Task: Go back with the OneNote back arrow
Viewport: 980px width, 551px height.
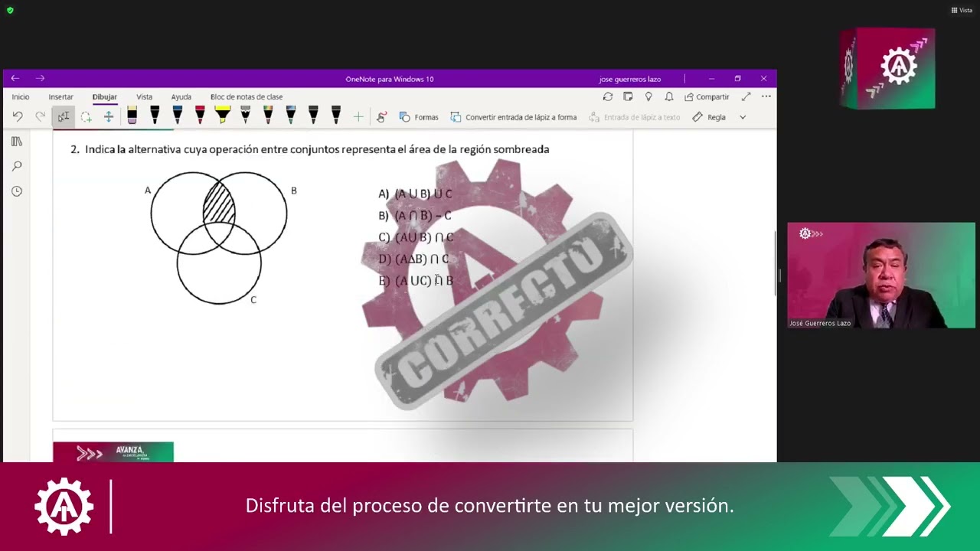Action: point(15,78)
